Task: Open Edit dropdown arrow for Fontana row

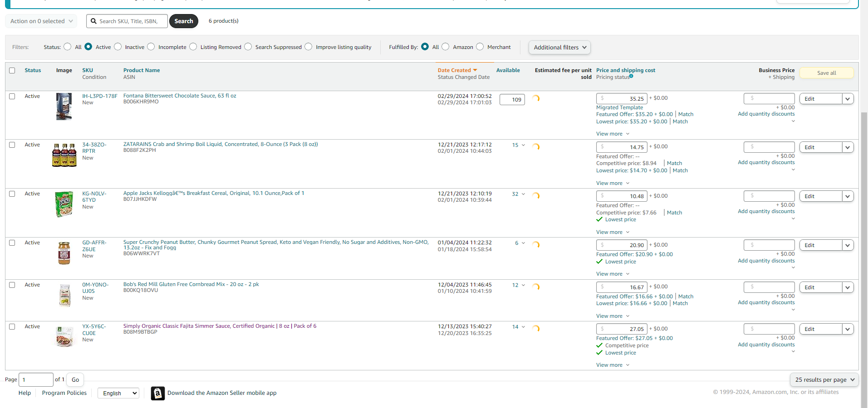Action: click(848, 99)
